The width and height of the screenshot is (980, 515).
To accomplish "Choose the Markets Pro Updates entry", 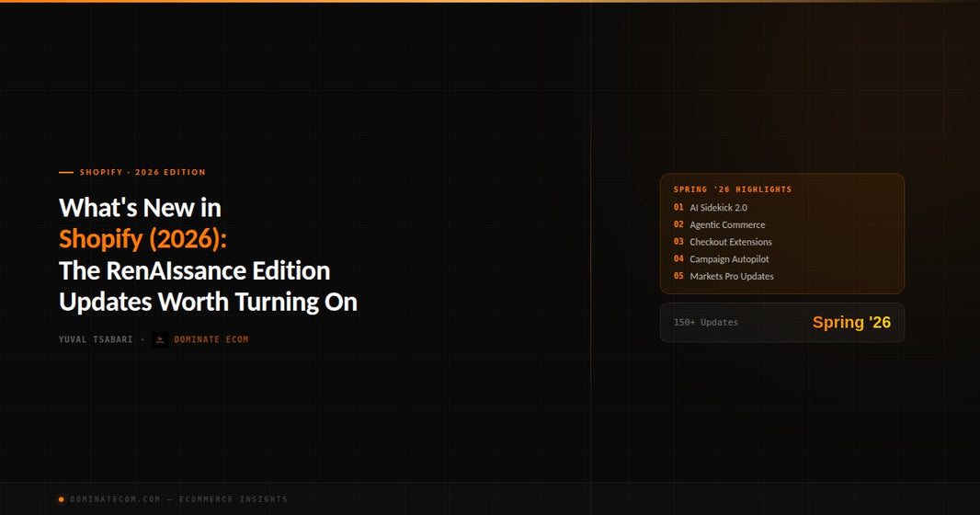I will [x=732, y=276].
